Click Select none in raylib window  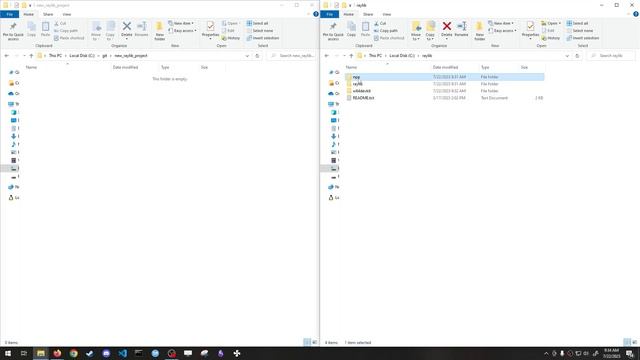[579, 31]
